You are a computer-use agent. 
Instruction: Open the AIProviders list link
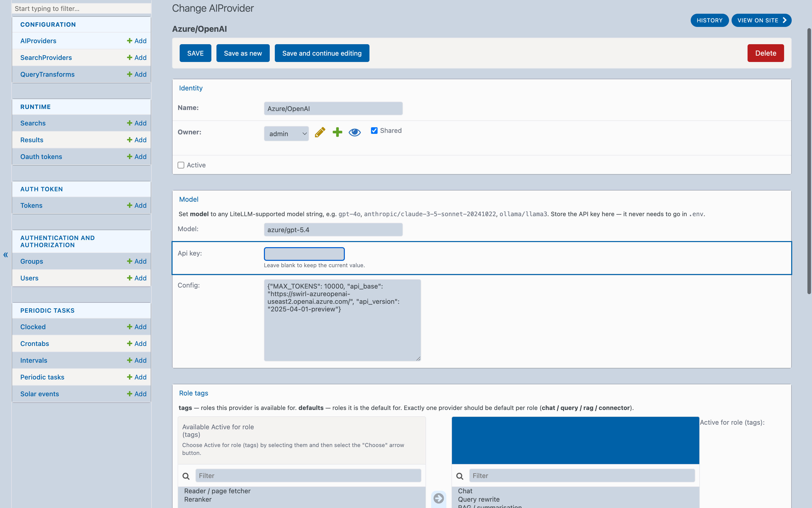38,41
